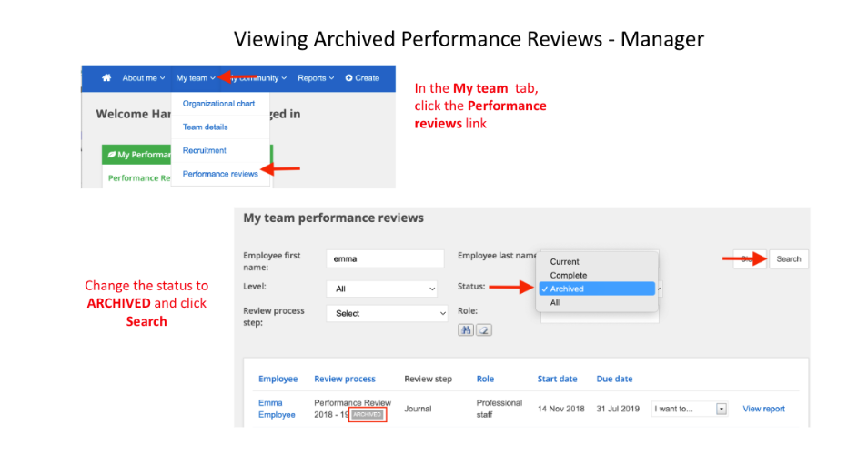Sort by the Review process column header
868x466 pixels.
(x=345, y=380)
